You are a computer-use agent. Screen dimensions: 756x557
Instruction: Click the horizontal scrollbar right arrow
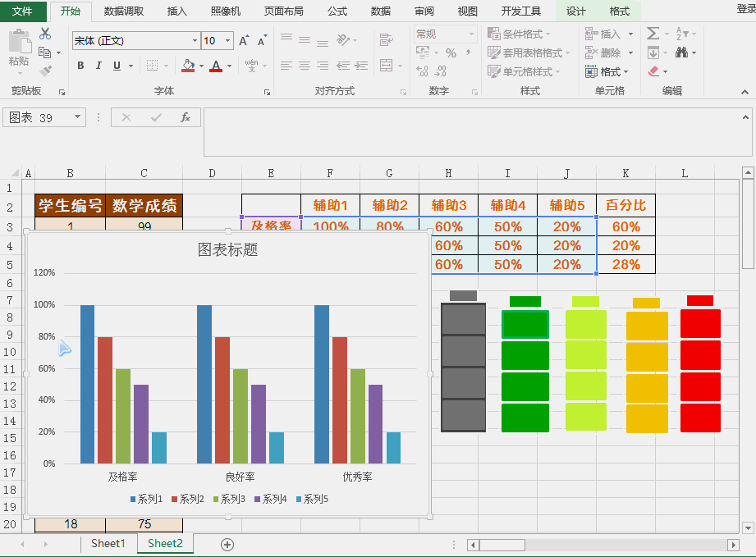733,545
